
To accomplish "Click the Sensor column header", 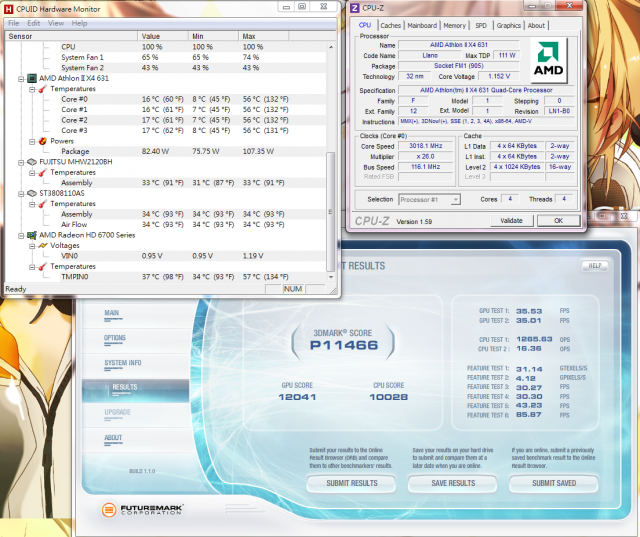I will point(71,36).
